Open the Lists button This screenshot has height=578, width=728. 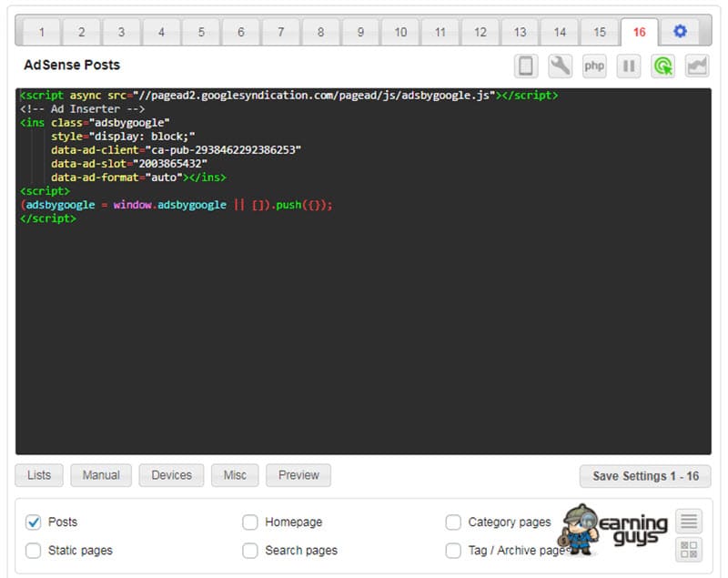pyautogui.click(x=39, y=475)
